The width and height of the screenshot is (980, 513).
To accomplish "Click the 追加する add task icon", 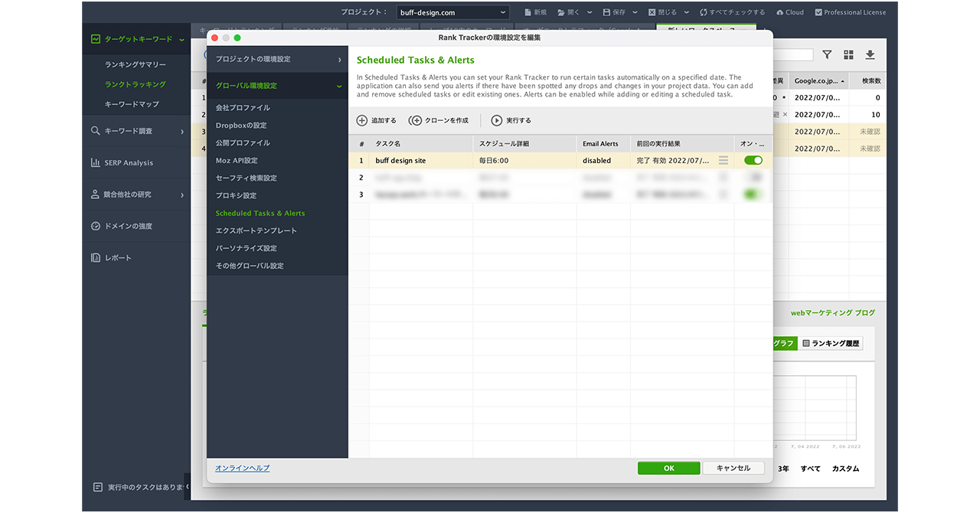I will click(x=362, y=120).
